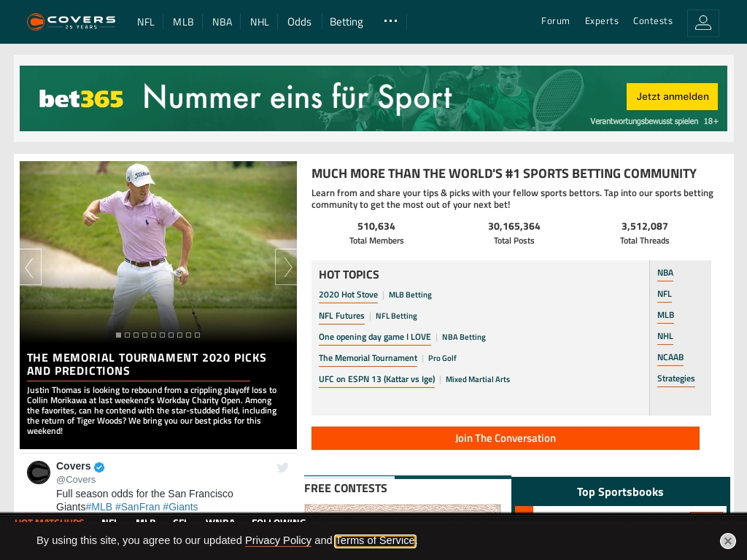Click the @Covers Twitter handle
Image resolution: width=747 pixels, height=560 pixels.
coord(76,480)
